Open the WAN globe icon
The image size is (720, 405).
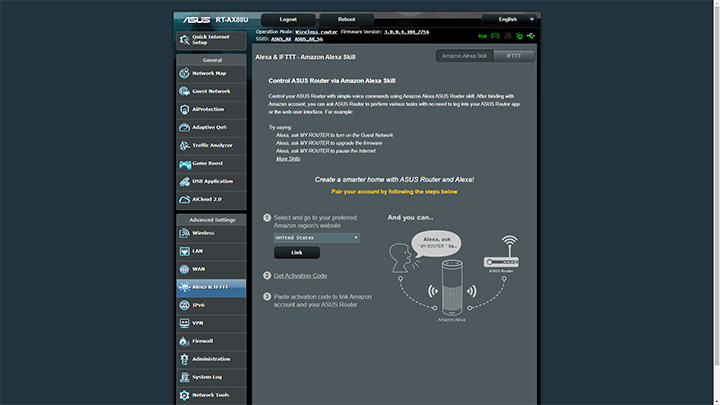click(185, 269)
